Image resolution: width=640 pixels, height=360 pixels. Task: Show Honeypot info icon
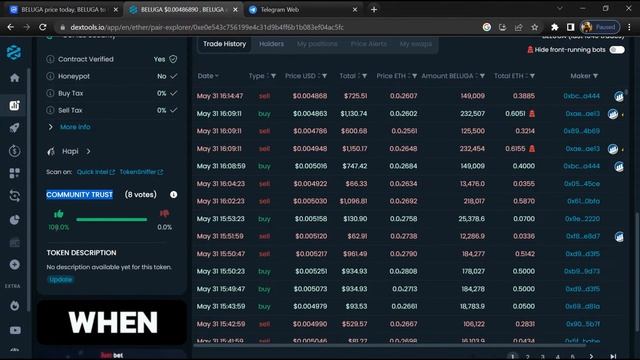tap(50, 76)
